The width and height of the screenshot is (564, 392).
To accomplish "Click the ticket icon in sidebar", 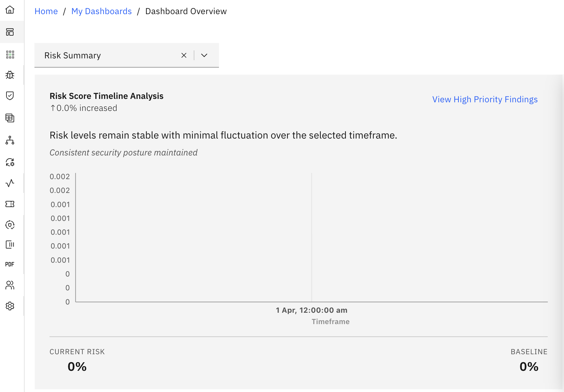I will click(10, 204).
